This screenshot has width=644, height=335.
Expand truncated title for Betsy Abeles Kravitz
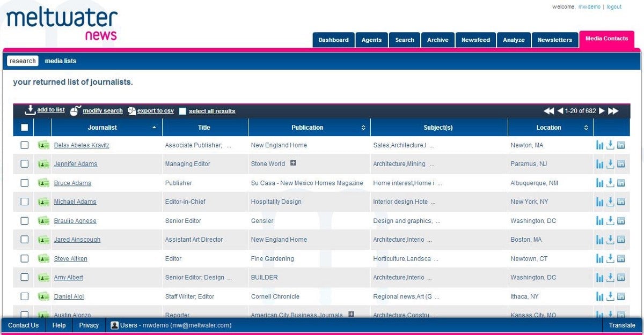click(229, 146)
